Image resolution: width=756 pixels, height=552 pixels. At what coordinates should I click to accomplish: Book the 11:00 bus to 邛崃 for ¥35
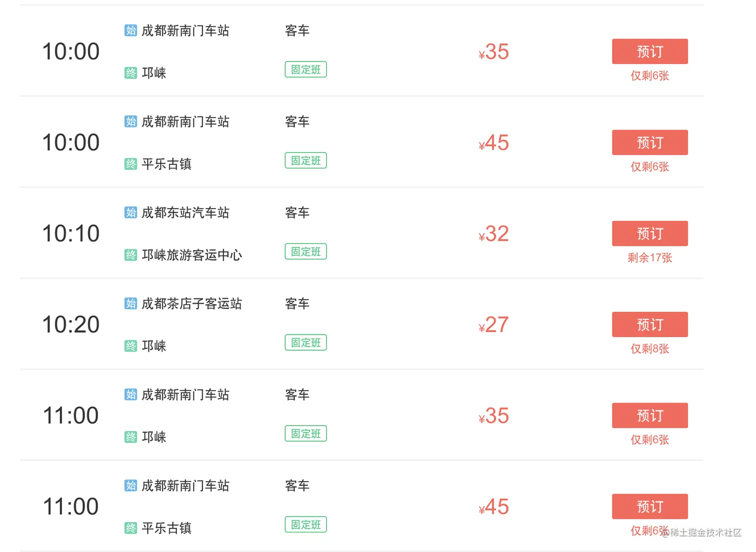coord(649,415)
